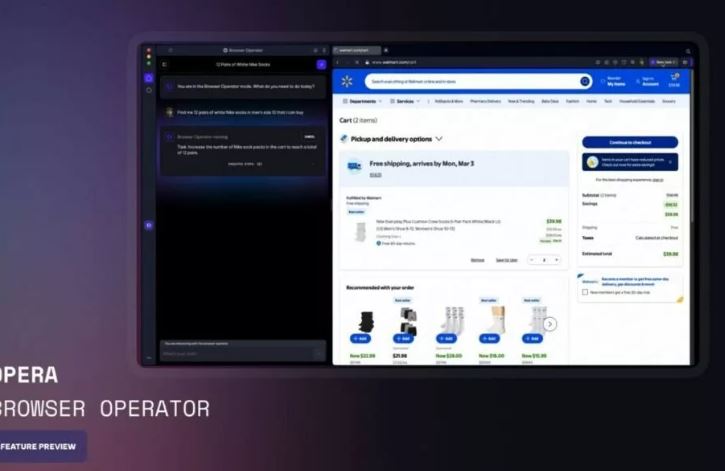The width and height of the screenshot is (725, 471).
Task: Show next recommended products with carousel arrow
Action: pos(550,324)
